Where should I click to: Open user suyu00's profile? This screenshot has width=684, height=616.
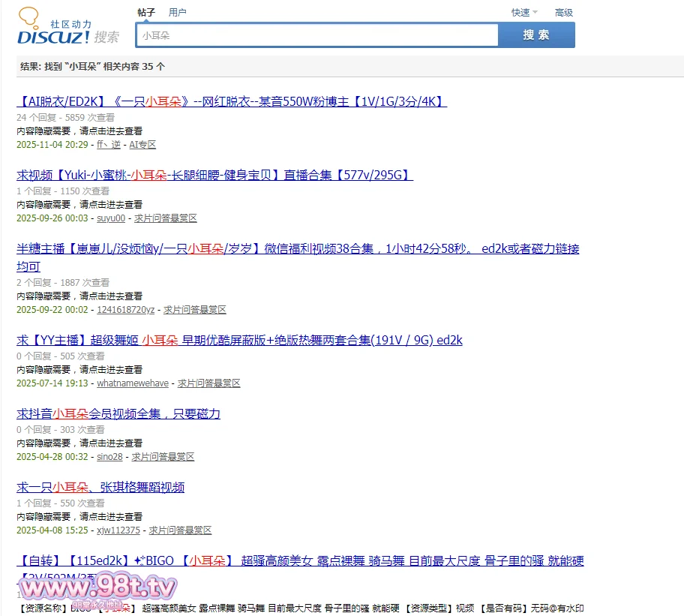(111, 218)
